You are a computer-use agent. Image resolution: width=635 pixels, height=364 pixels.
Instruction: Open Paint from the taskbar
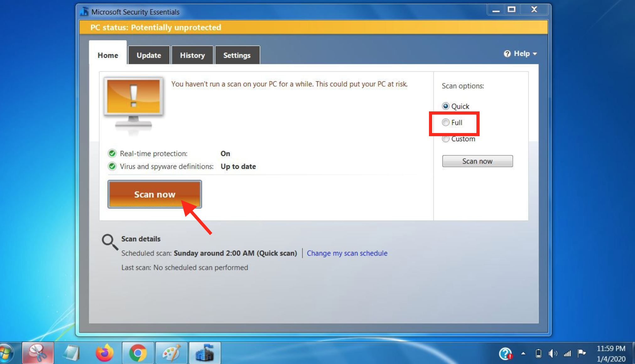coord(171,353)
